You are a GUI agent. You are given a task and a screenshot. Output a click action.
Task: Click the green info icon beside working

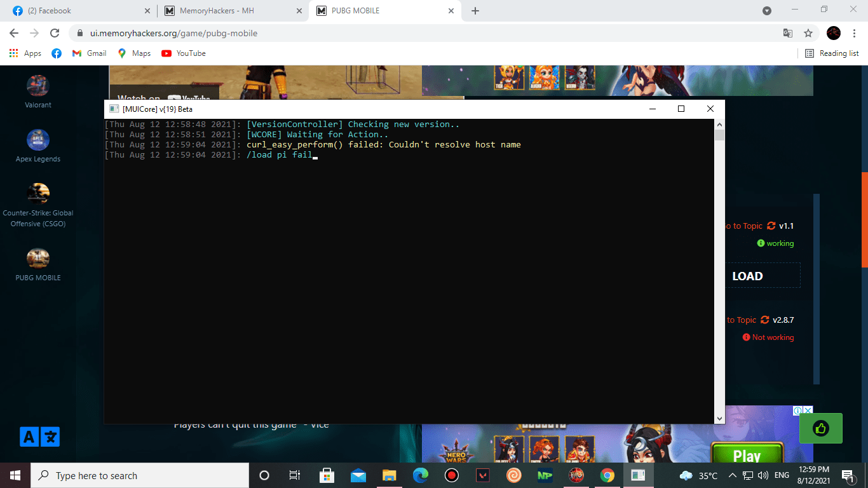tap(761, 243)
